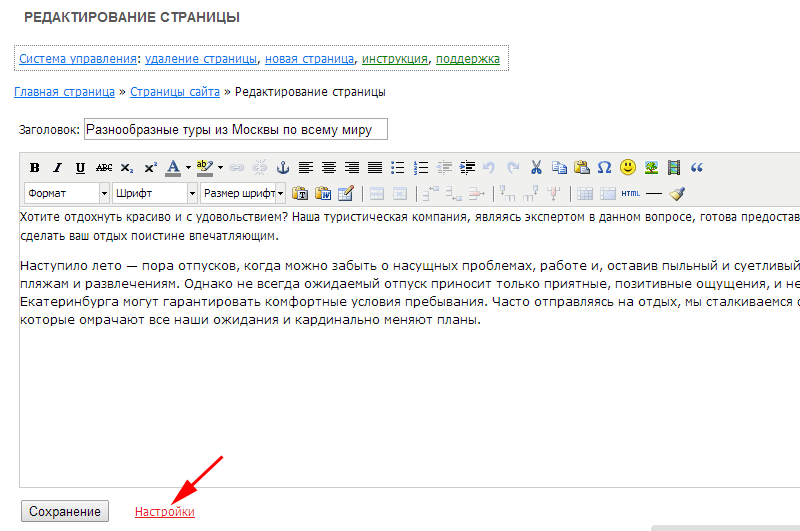Viewport: 800px width, 531px height.
Task: Click the subscript icon
Action: 127,168
